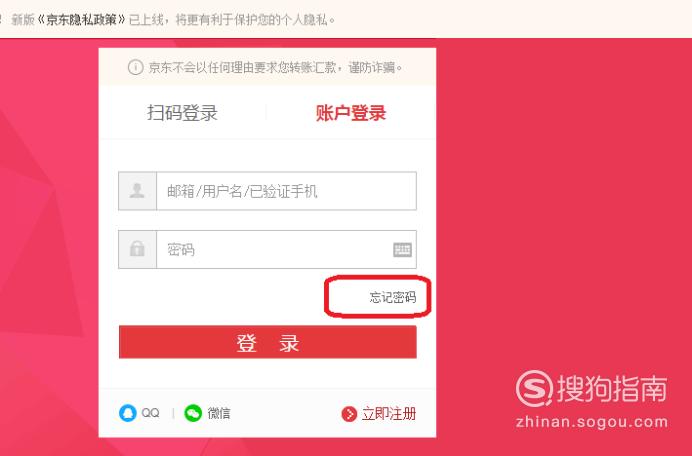Click the user avatar icon beside username field

(137, 191)
